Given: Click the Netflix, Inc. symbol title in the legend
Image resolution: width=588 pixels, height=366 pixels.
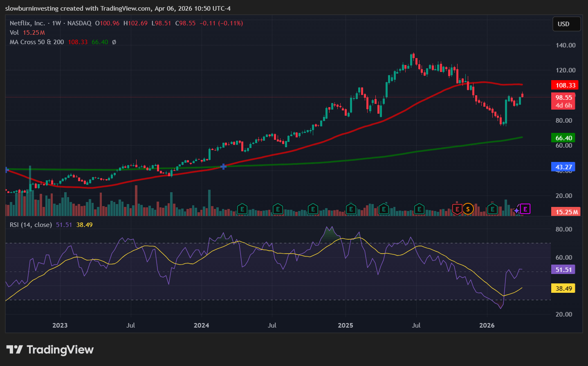Looking at the screenshot, I should pyautogui.click(x=27, y=23).
